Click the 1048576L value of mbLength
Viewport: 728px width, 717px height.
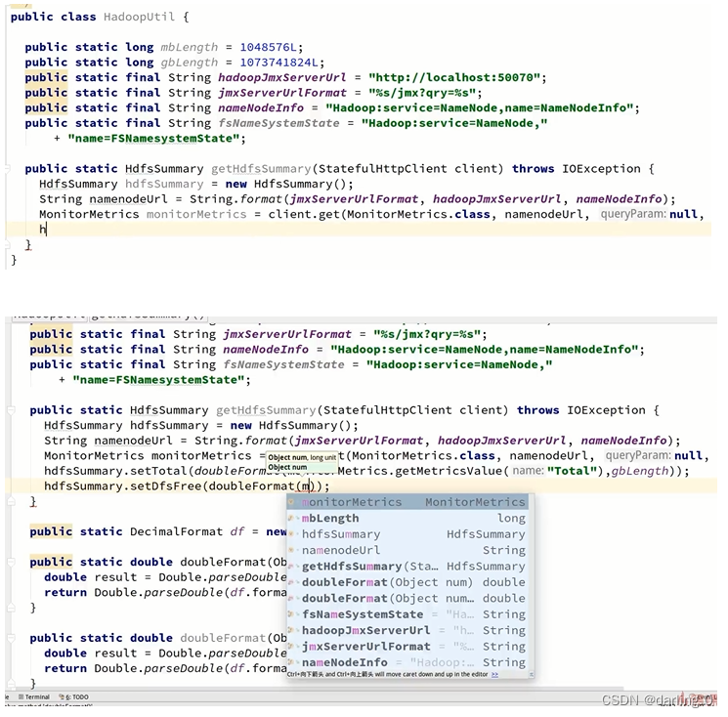coord(268,47)
